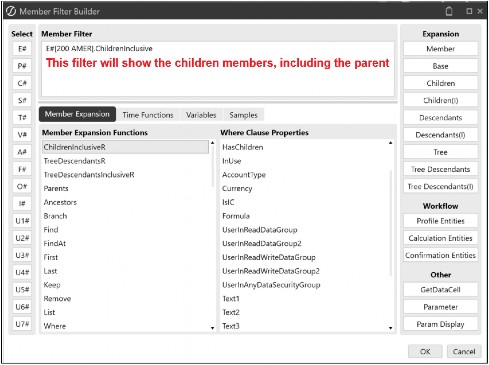
Task: Cancel the Member Filter Builder dialog
Action: point(464,351)
